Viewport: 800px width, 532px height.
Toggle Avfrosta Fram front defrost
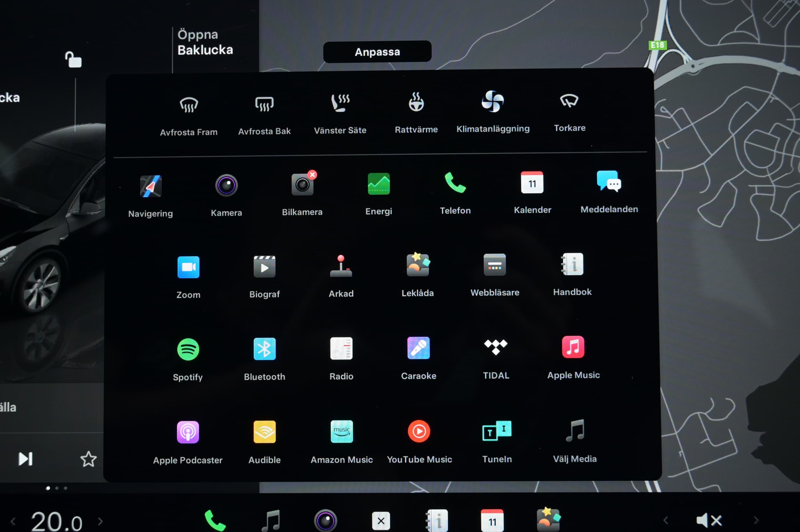(189, 105)
